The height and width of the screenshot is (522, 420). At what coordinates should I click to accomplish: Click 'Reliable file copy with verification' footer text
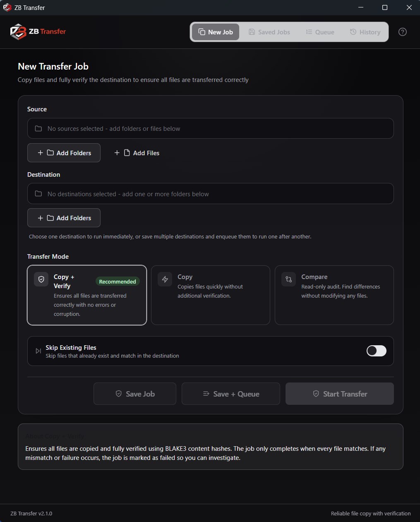(371, 513)
